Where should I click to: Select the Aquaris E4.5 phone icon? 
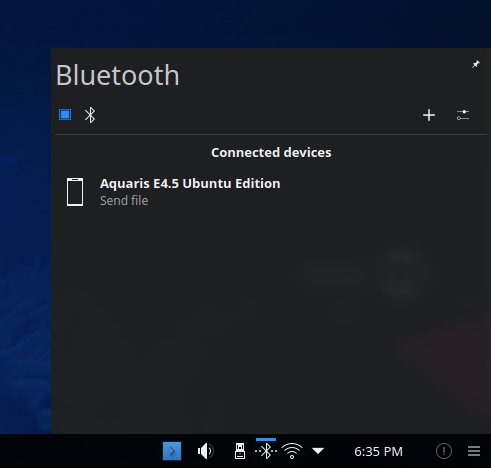75,192
